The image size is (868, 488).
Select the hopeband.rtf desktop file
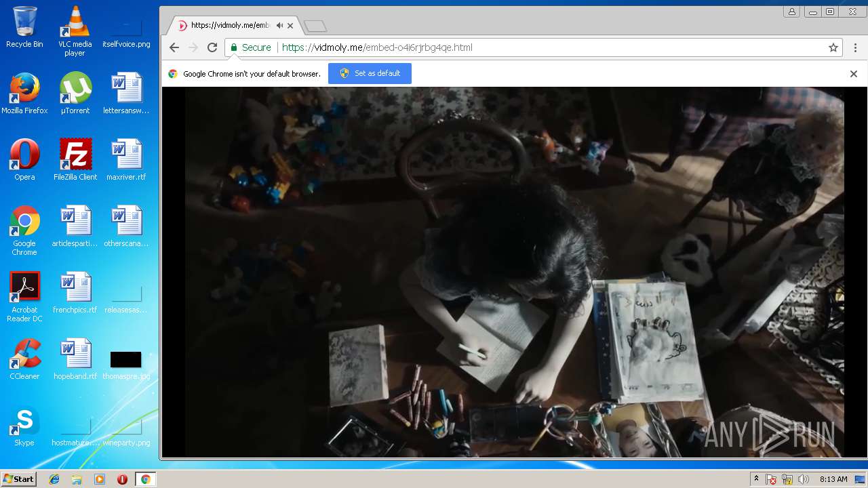click(x=75, y=359)
